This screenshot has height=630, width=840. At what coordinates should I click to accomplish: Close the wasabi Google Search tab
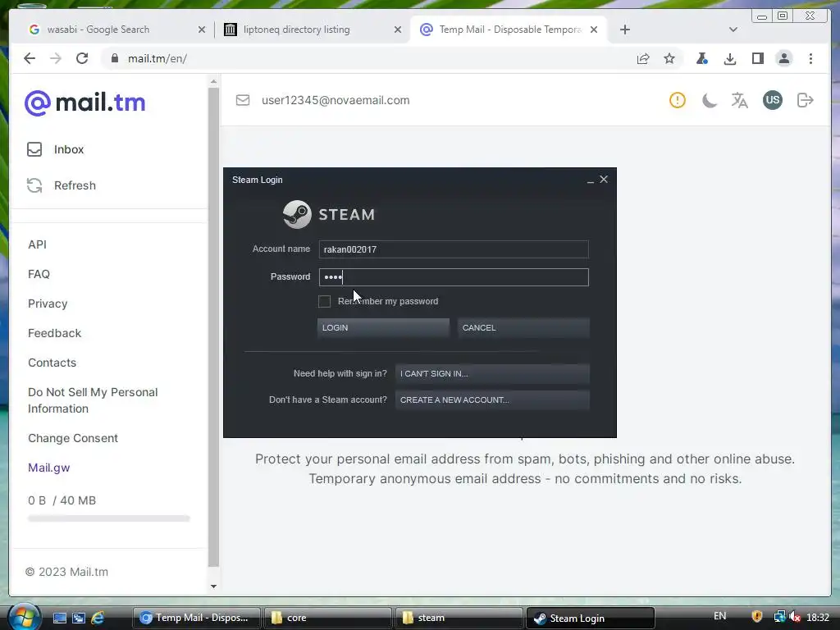point(202,30)
